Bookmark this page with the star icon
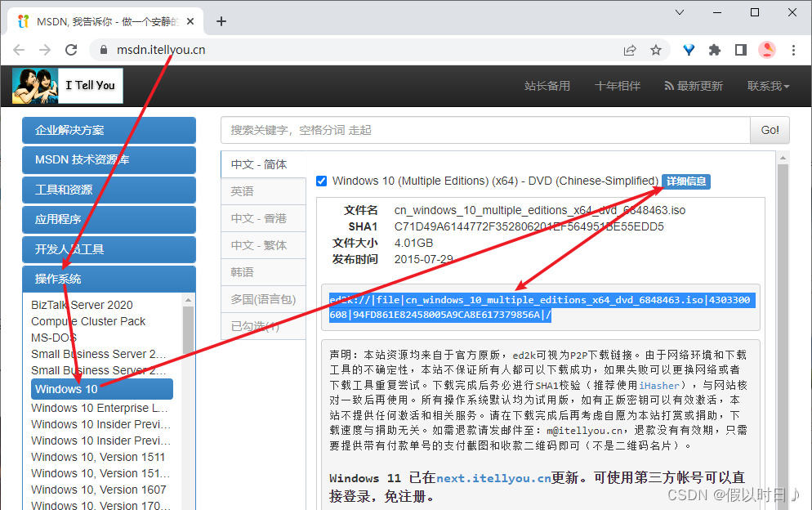 pyautogui.click(x=656, y=50)
